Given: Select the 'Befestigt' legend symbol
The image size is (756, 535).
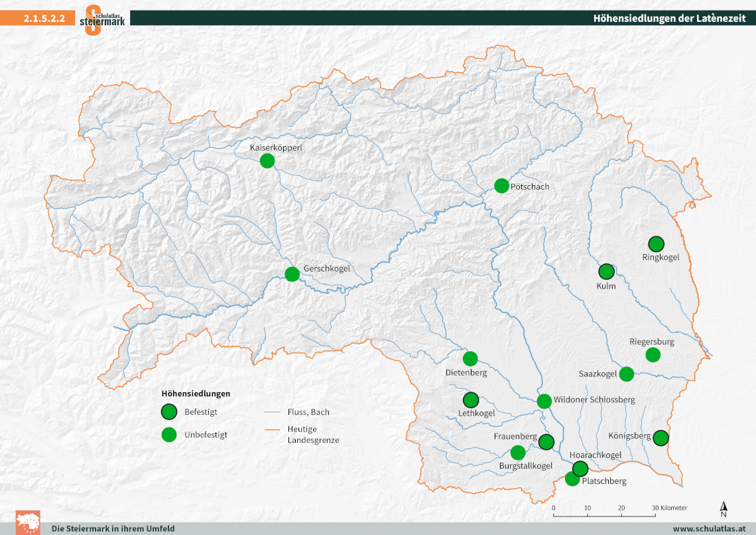Looking at the screenshot, I should tap(169, 412).
